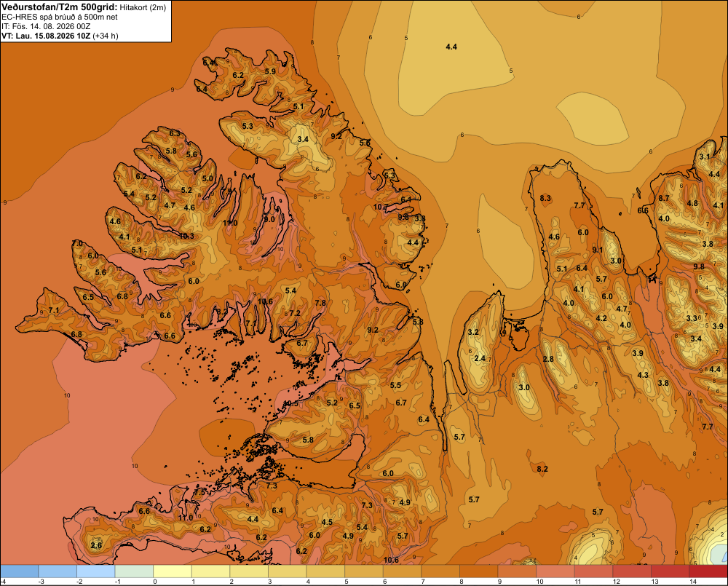Select the pale yellow legend swatch between 0 and 1
728x586 pixels.
(x=173, y=571)
